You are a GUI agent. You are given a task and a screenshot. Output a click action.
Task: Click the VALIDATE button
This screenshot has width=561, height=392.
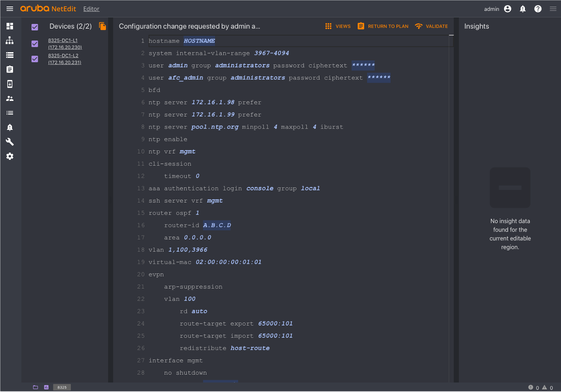click(x=431, y=26)
